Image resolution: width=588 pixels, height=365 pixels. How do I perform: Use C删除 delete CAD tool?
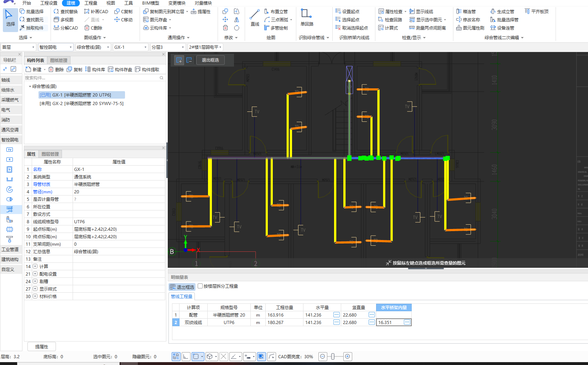click(93, 28)
